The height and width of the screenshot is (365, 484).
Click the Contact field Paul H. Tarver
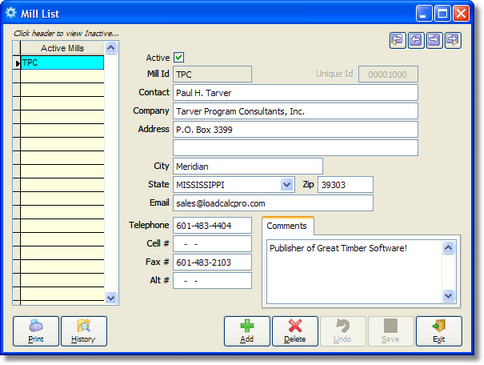pos(295,92)
